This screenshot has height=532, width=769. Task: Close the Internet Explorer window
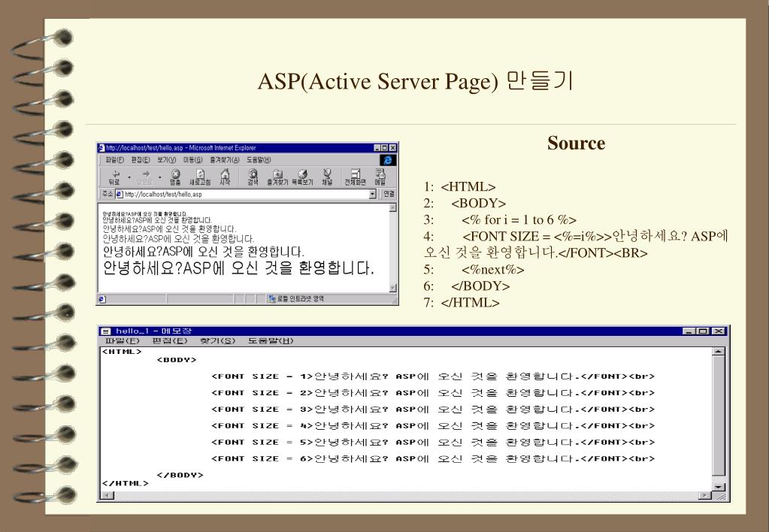(393, 147)
